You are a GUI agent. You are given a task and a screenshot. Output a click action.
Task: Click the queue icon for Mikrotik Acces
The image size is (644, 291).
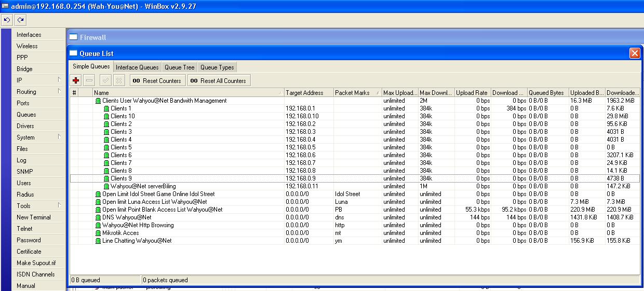point(98,233)
